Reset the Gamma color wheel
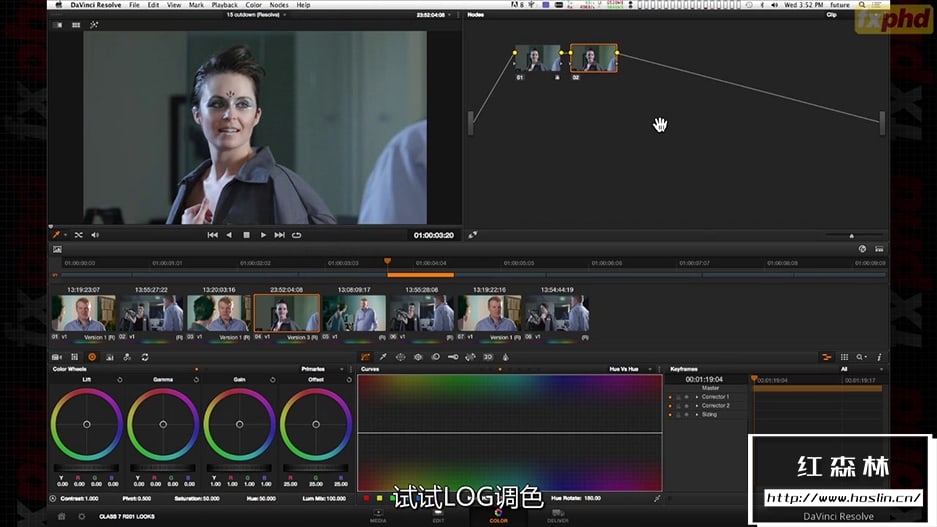The image size is (937, 527). pyautogui.click(x=196, y=379)
